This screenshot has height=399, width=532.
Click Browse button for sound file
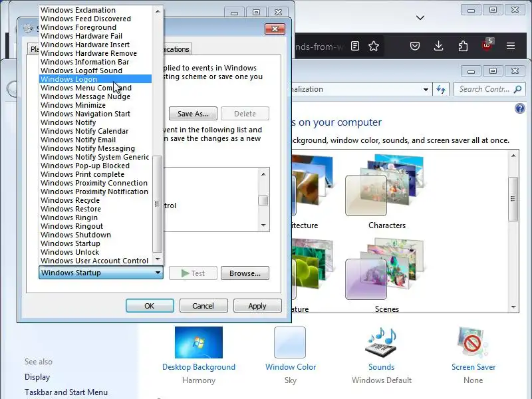(245, 273)
